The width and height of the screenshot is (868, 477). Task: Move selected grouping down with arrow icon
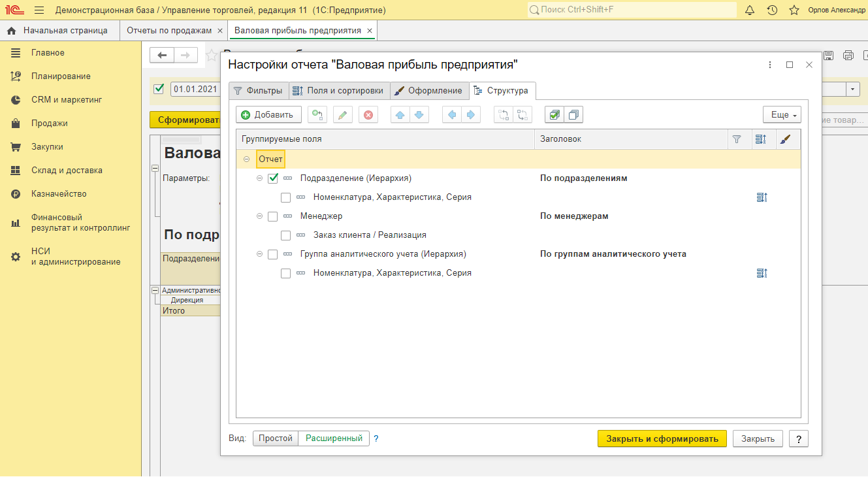(x=419, y=115)
